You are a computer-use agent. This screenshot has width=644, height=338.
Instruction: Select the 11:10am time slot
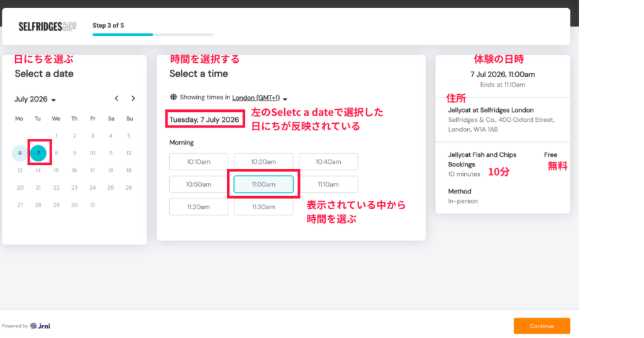point(328,184)
